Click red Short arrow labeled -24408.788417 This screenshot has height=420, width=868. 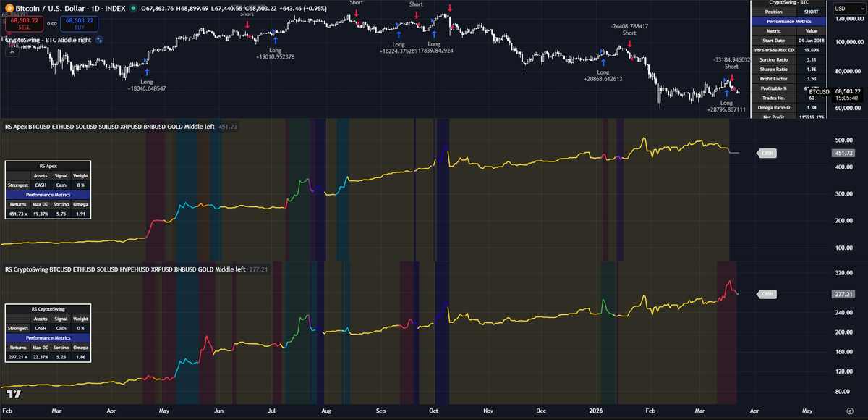point(629,43)
